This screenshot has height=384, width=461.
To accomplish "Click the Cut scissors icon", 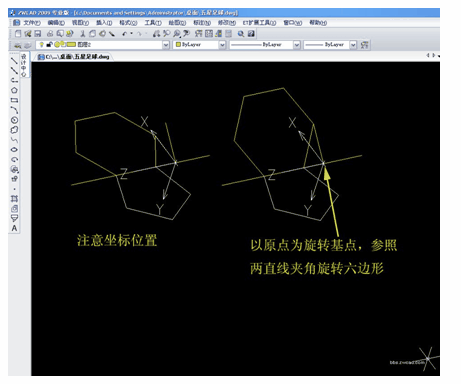I will [83, 33].
